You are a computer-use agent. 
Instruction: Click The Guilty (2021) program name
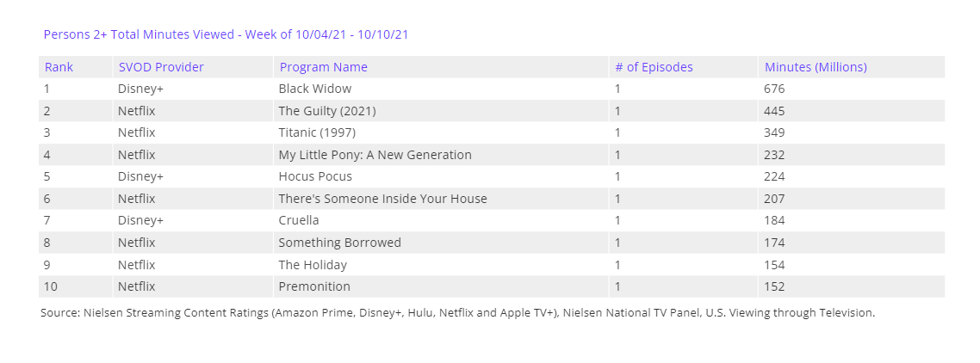(x=327, y=111)
